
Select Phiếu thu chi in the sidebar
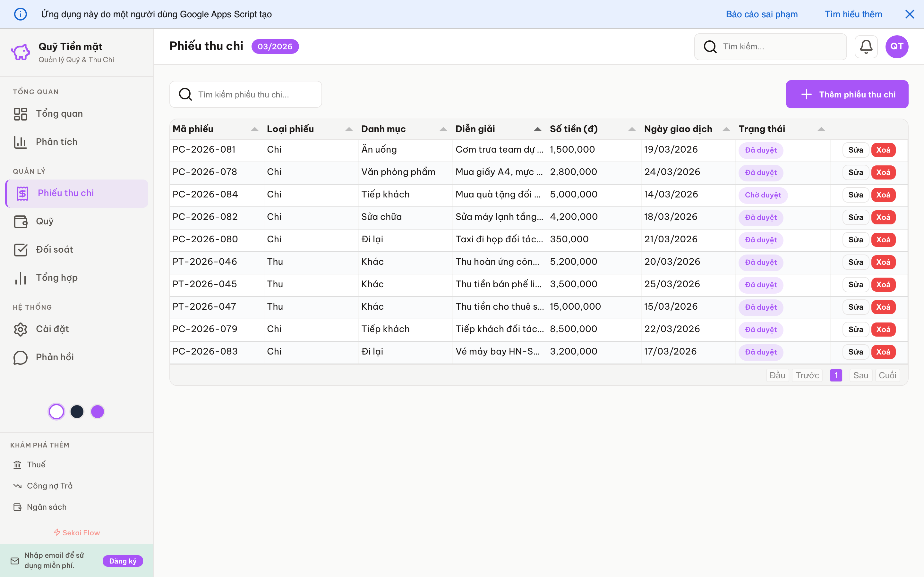click(66, 193)
